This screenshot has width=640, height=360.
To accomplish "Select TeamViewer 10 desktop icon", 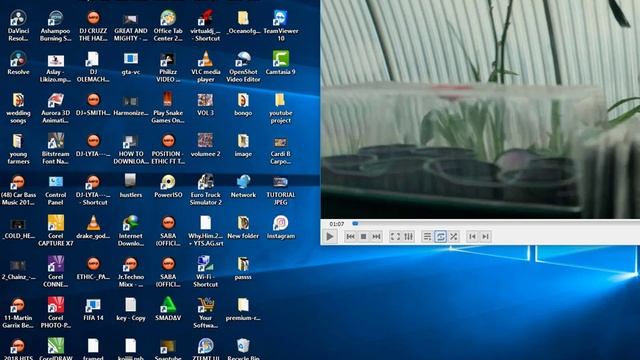I will pyautogui.click(x=281, y=26).
